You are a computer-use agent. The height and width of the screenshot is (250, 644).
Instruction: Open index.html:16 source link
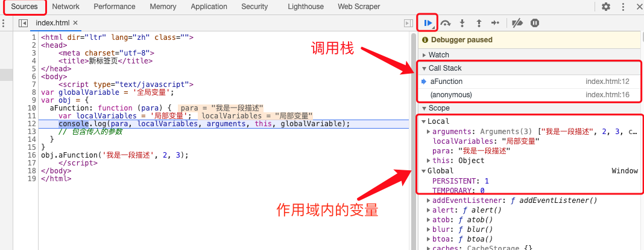point(607,95)
